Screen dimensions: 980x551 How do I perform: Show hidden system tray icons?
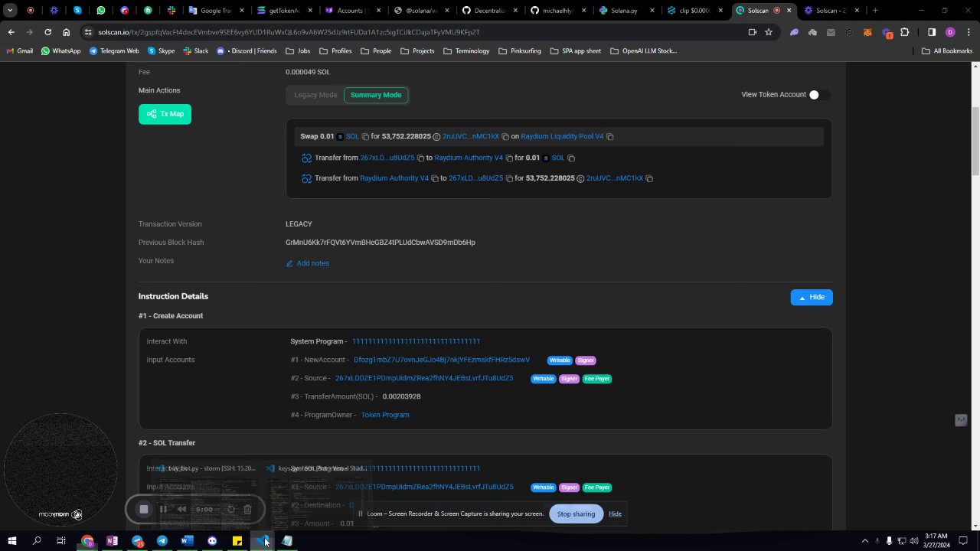click(865, 541)
